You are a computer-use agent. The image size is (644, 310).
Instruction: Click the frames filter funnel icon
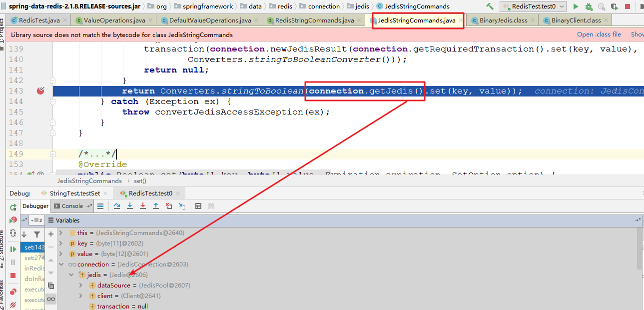click(x=37, y=234)
